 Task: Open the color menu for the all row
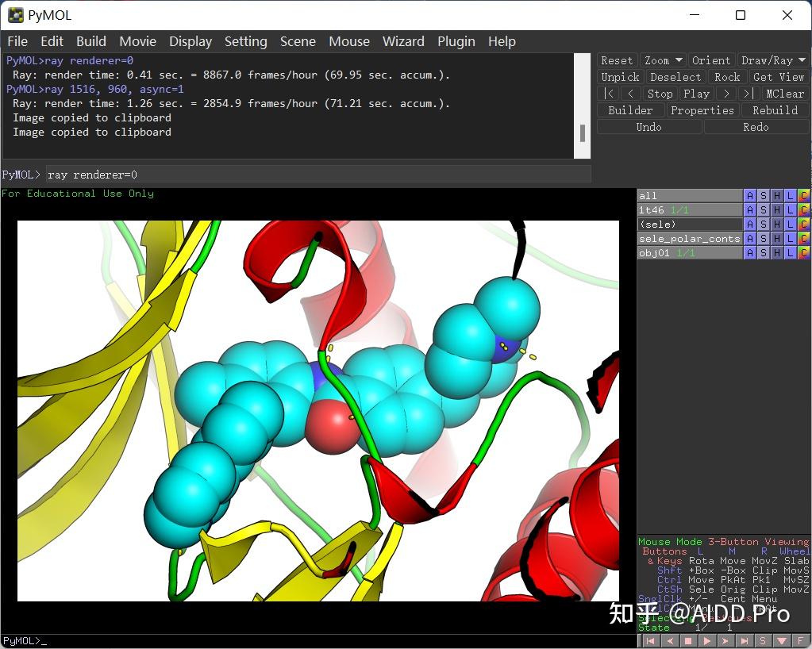[x=803, y=196]
